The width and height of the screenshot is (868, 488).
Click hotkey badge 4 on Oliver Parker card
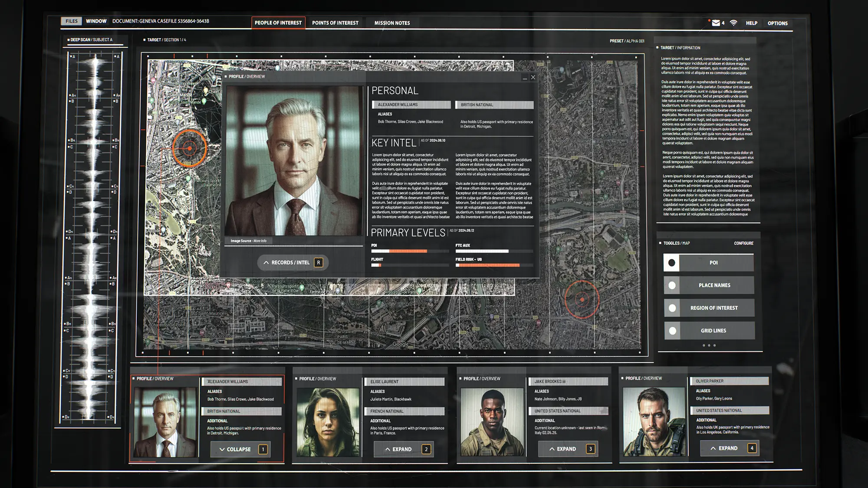[x=752, y=448]
